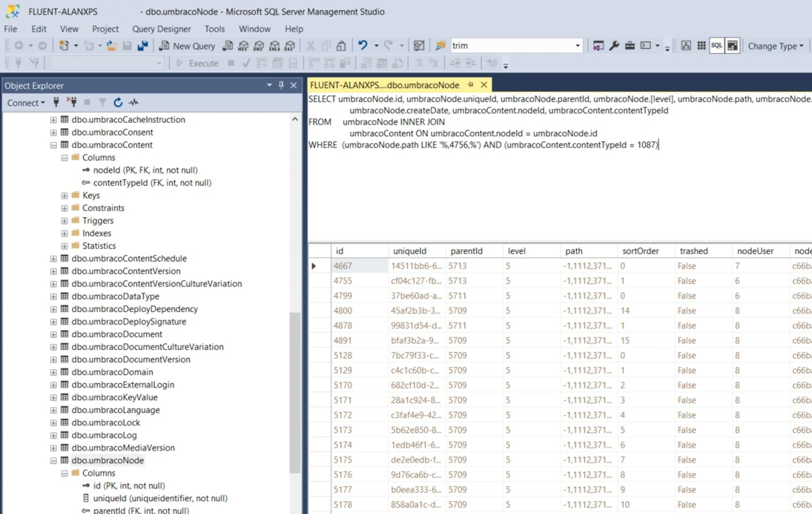Collapse the dbo.umbracoContent table node
This screenshot has height=514, width=812.
pos(53,145)
